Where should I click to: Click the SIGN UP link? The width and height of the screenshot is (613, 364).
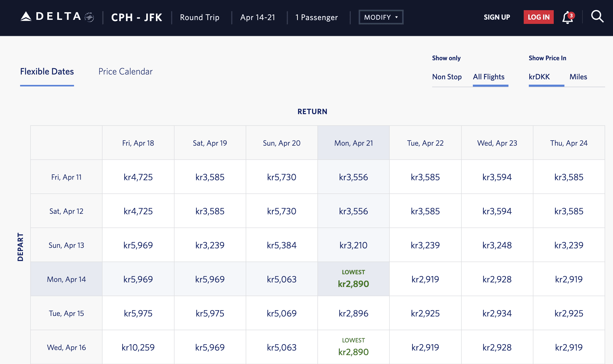pyautogui.click(x=497, y=17)
